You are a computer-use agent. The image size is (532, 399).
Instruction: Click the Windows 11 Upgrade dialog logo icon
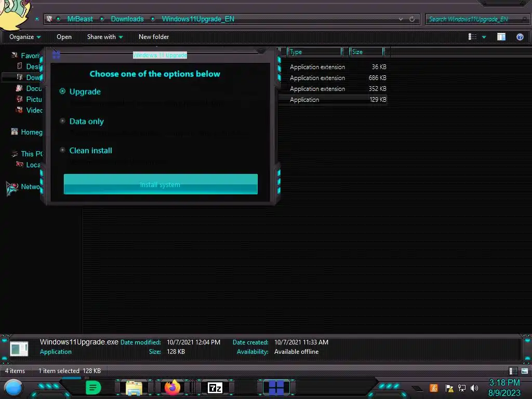point(56,55)
